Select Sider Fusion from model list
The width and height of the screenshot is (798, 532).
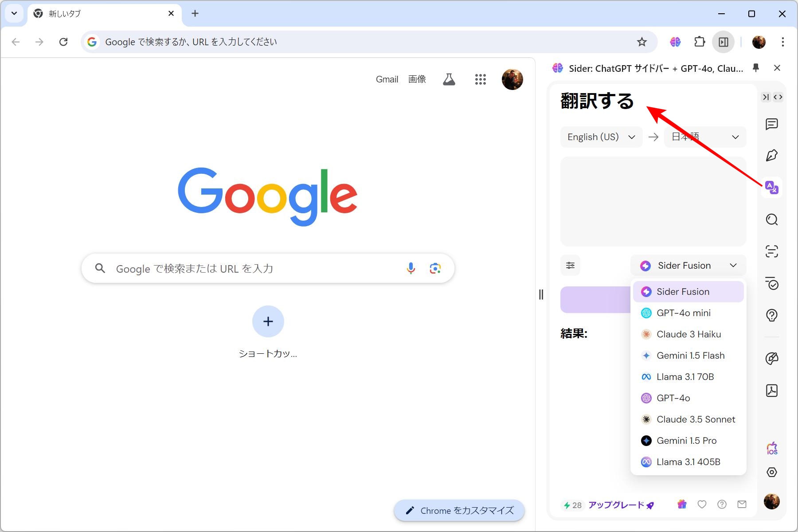(x=688, y=292)
